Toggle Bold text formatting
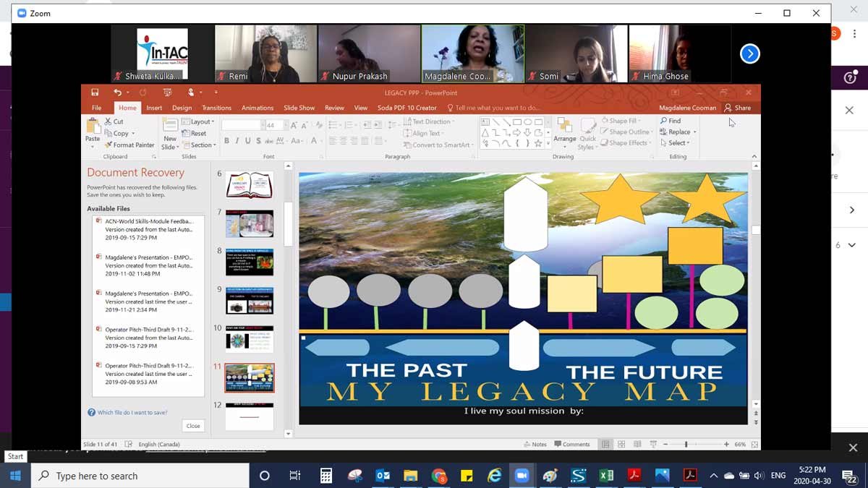868x488 pixels. 226,141
